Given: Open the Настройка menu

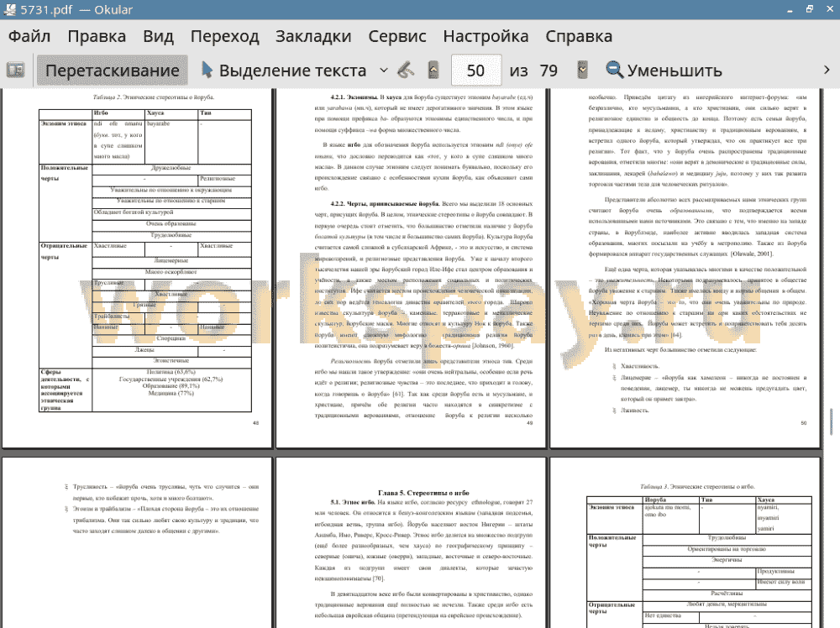Looking at the screenshot, I should coord(486,36).
